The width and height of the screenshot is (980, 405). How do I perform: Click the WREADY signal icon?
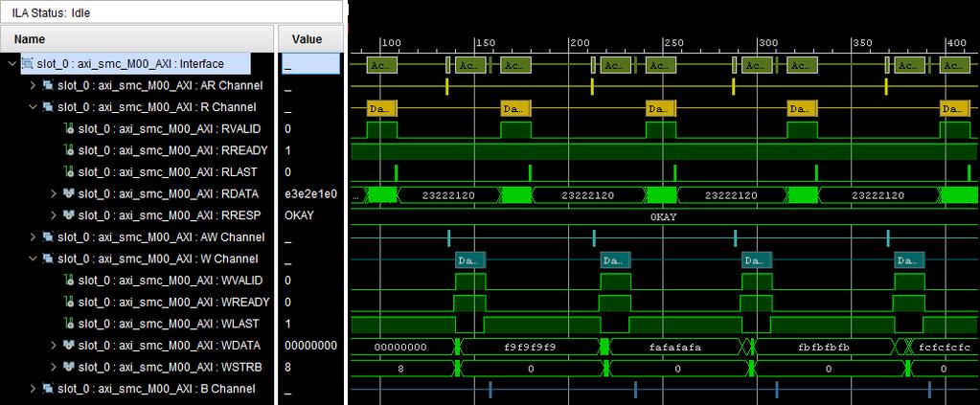click(x=69, y=302)
